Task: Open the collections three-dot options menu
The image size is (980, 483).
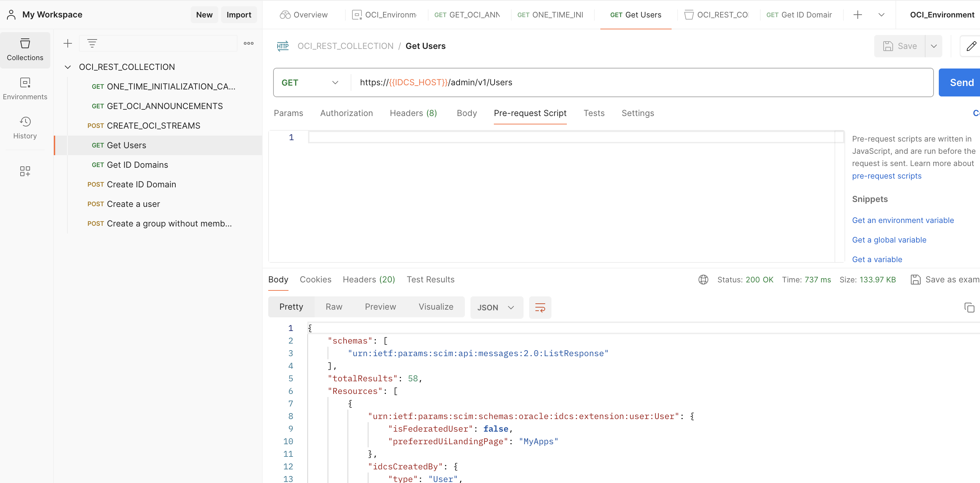Action: [x=248, y=43]
